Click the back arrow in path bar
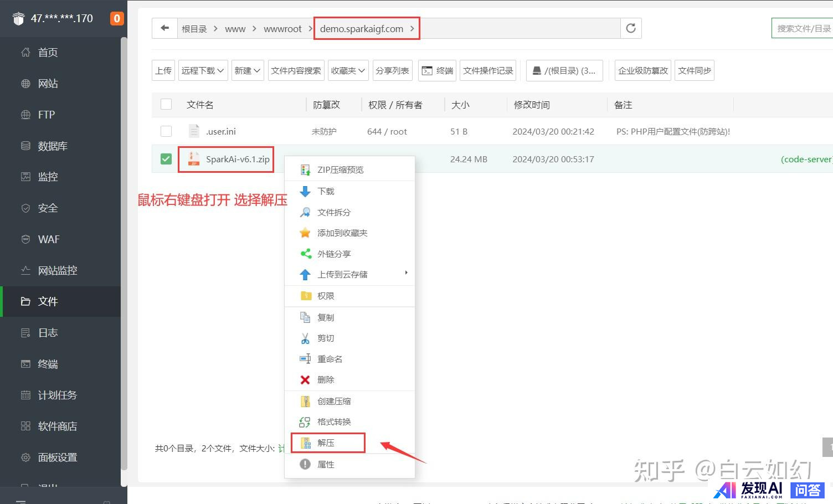The width and height of the screenshot is (833, 504). 164,28
